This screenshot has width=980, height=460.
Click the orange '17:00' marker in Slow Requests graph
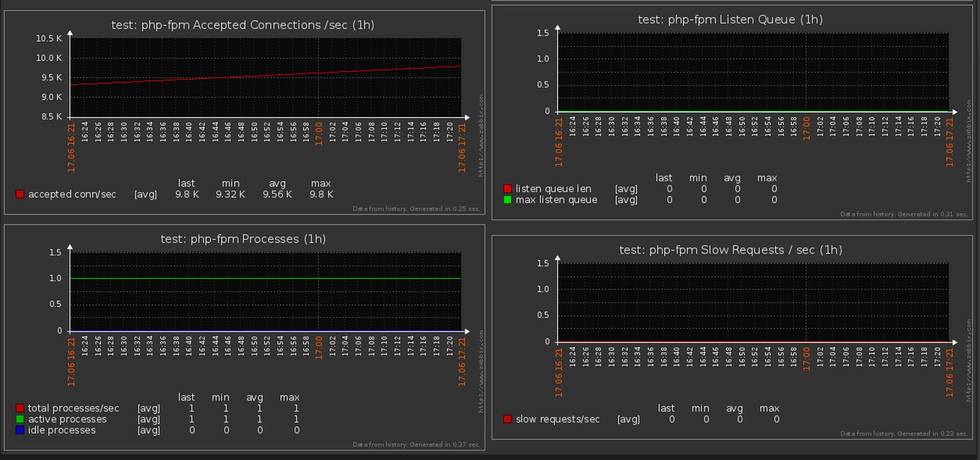pyautogui.click(x=807, y=358)
